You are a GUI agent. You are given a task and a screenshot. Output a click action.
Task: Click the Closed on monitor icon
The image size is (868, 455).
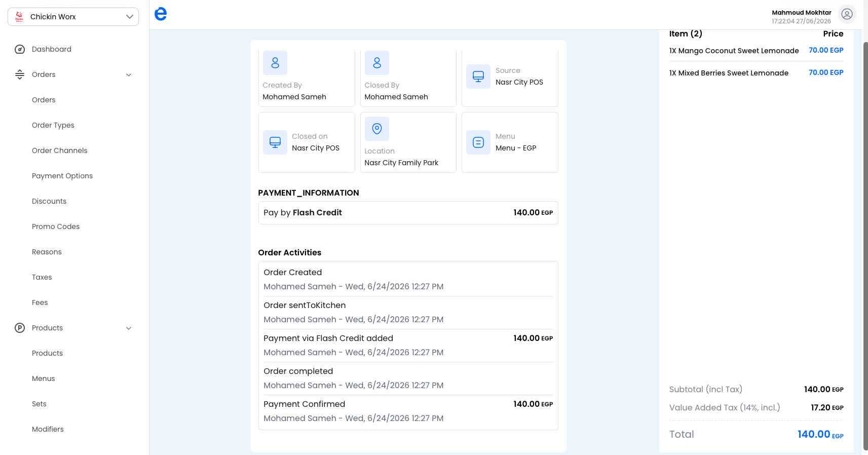(x=275, y=142)
